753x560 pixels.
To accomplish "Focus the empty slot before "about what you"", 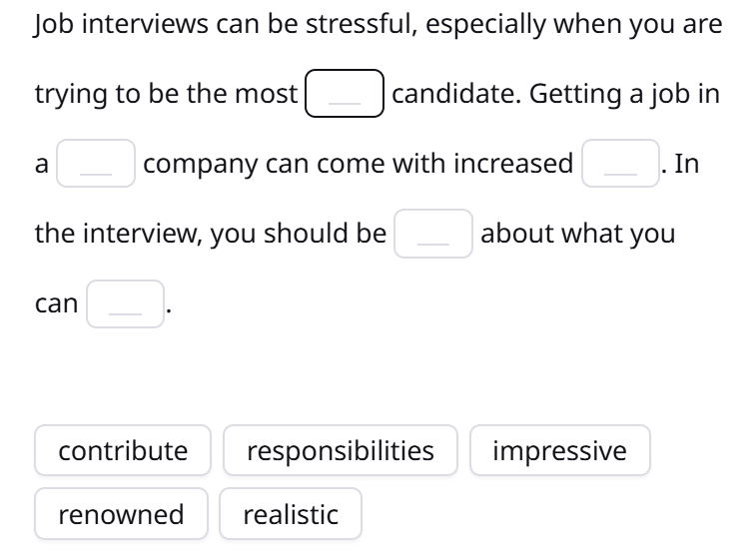I will [433, 234].
